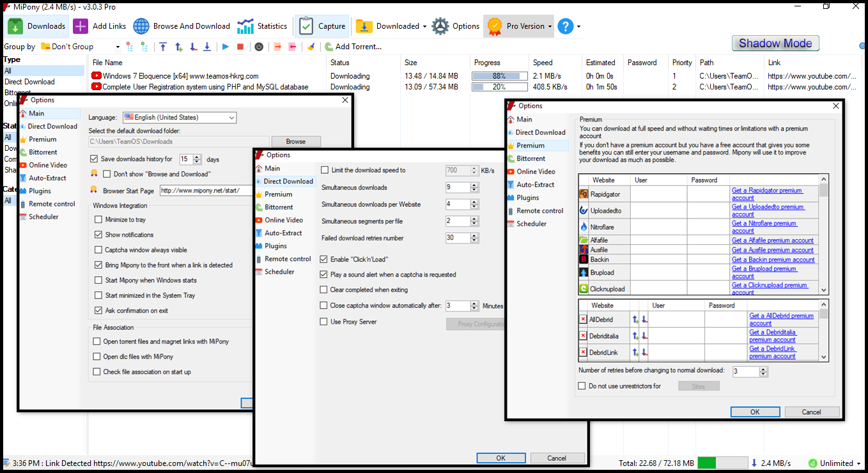This screenshot has height=473, width=868.
Task: Click OK in the Direct Download Options window
Action: coord(501,458)
